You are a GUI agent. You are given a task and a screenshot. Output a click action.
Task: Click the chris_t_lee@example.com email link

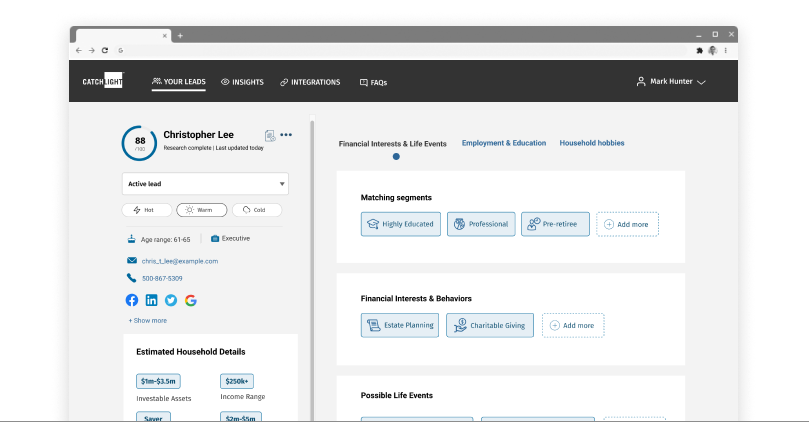(180, 261)
